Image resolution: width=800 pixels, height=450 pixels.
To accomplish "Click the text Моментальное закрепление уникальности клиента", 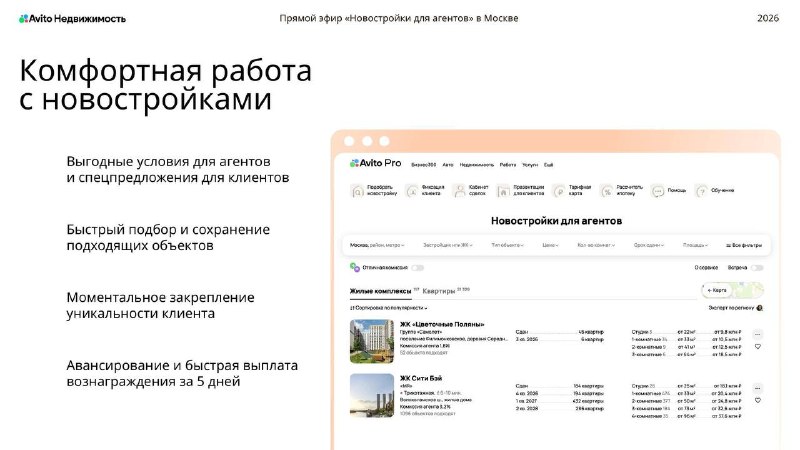I will click(x=160, y=305).
